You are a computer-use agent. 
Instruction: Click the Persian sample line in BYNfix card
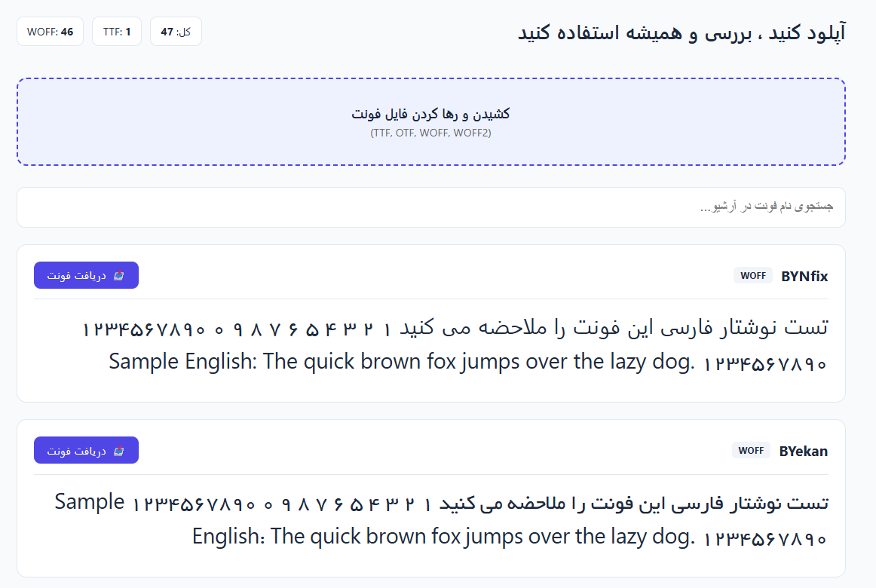point(455,327)
